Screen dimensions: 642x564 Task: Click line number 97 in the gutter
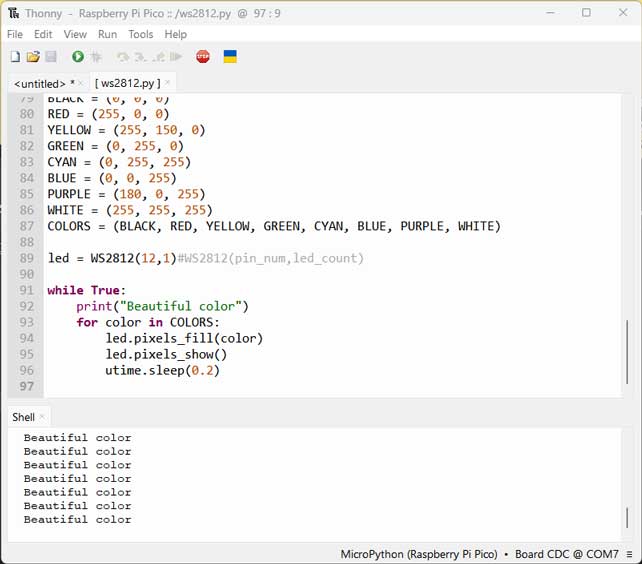27,386
